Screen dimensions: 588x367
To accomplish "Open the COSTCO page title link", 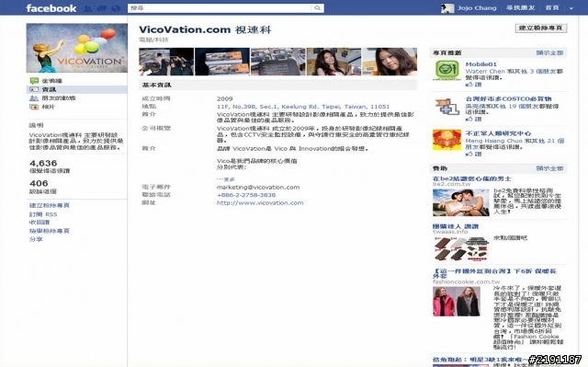I will pyautogui.click(x=508, y=99).
